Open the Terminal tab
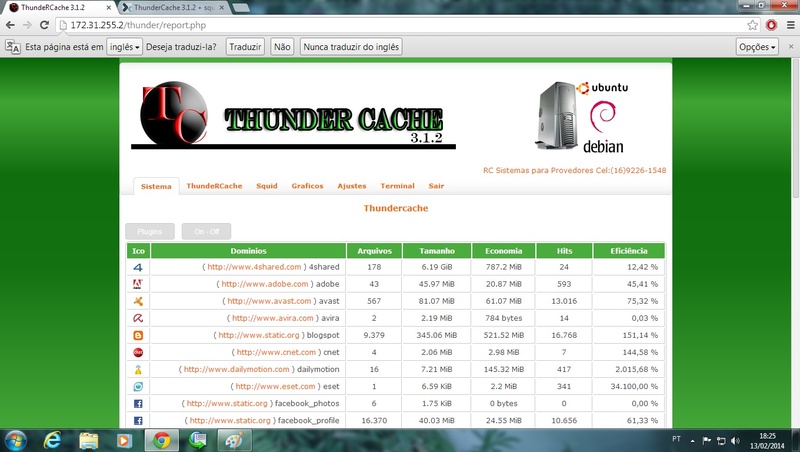Viewport: 800px width, 452px height. [397, 186]
